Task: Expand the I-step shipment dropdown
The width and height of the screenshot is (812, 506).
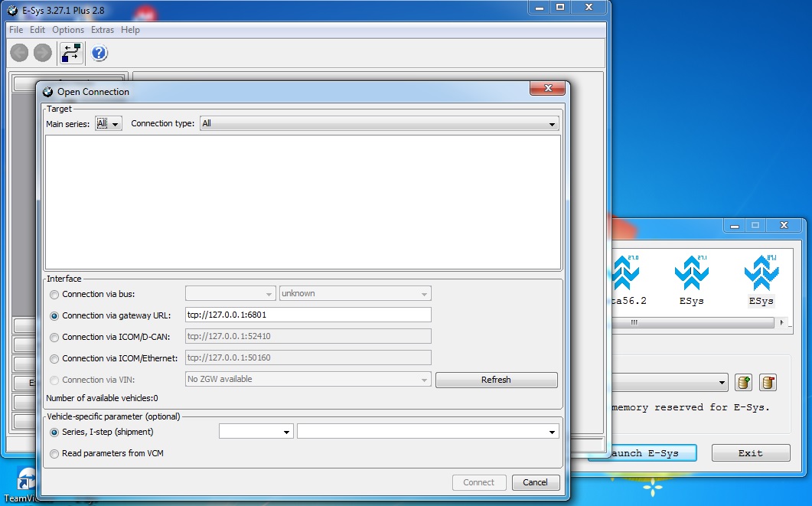Action: tap(428, 432)
